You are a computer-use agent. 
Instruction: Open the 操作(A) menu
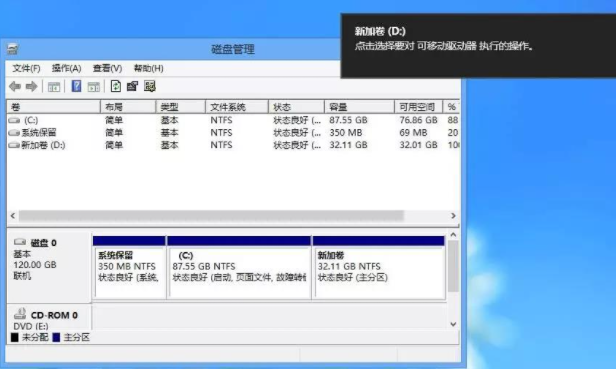tap(66, 68)
